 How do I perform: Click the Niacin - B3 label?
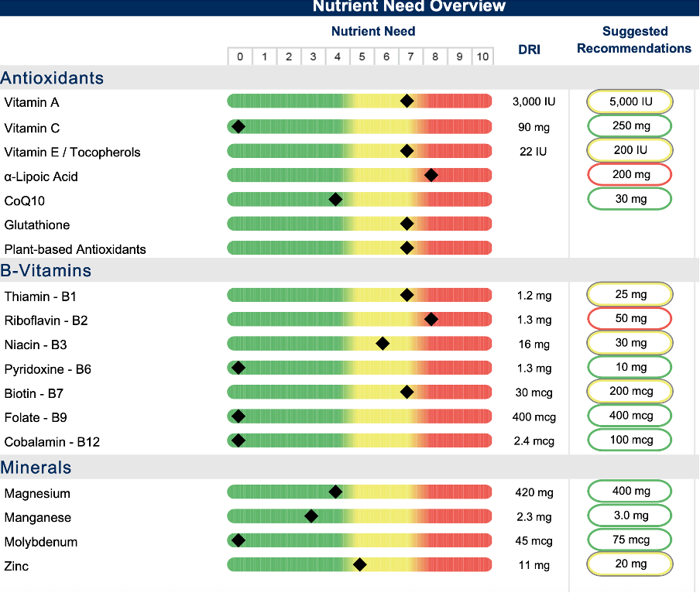coord(36,345)
